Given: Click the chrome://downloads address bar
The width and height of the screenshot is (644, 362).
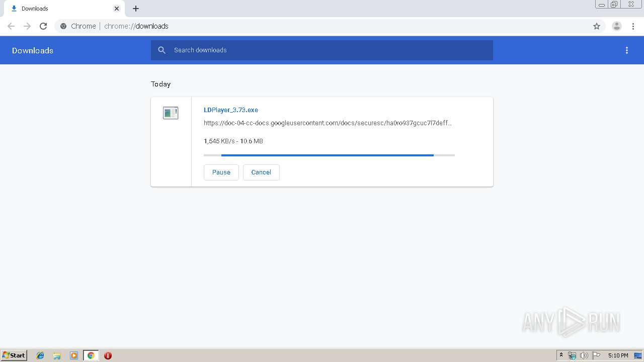Looking at the screenshot, I should (x=330, y=26).
